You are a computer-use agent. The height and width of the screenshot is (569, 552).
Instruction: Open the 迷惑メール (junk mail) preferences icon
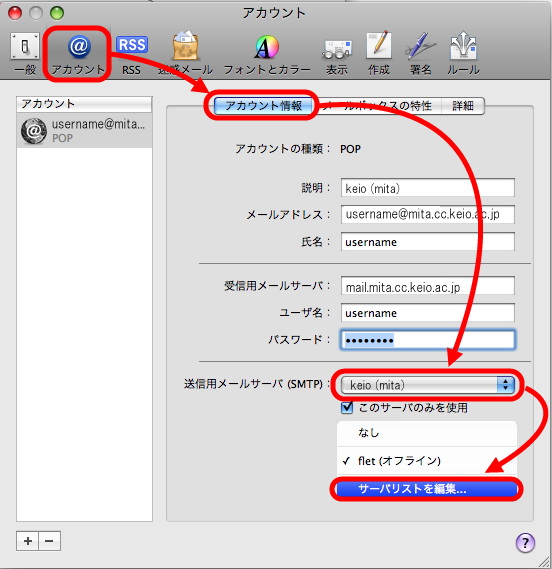(x=185, y=54)
